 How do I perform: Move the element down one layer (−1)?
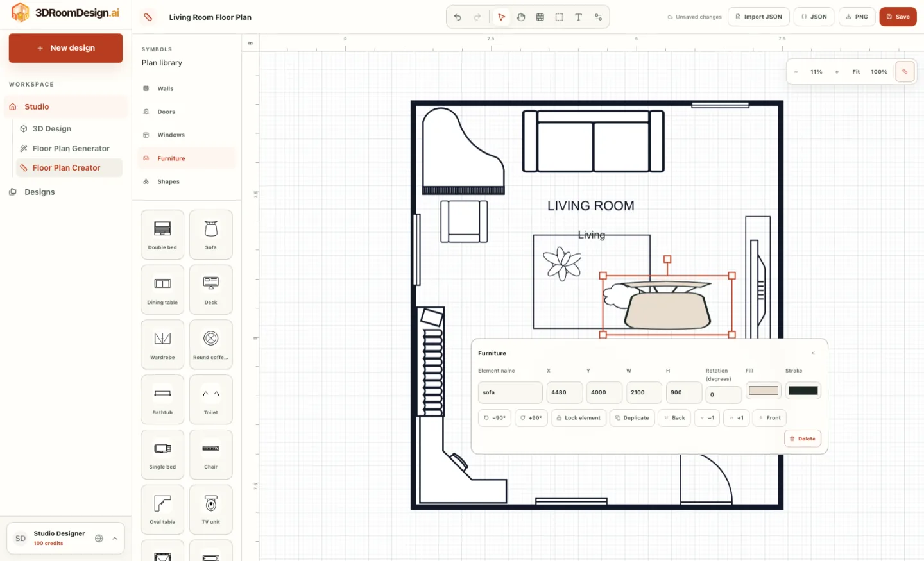(707, 418)
